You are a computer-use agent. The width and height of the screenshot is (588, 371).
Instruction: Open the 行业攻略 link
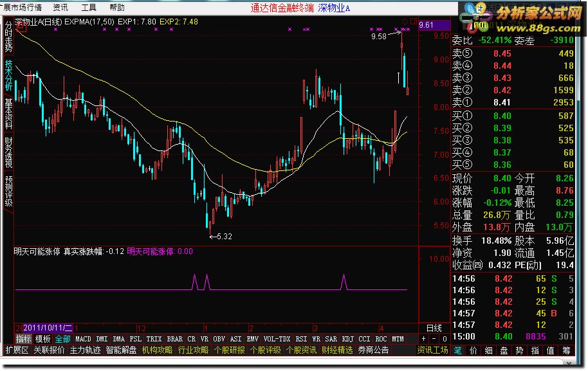[x=193, y=350]
